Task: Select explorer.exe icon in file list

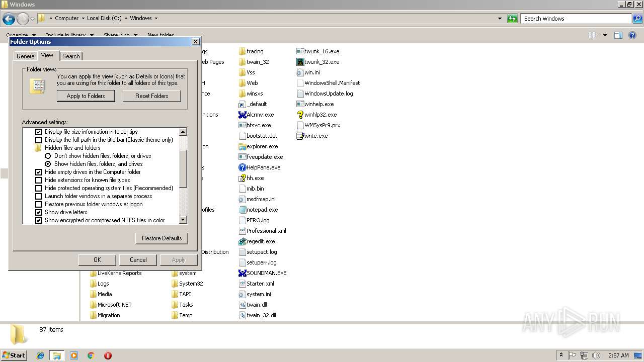Action: pos(242,146)
